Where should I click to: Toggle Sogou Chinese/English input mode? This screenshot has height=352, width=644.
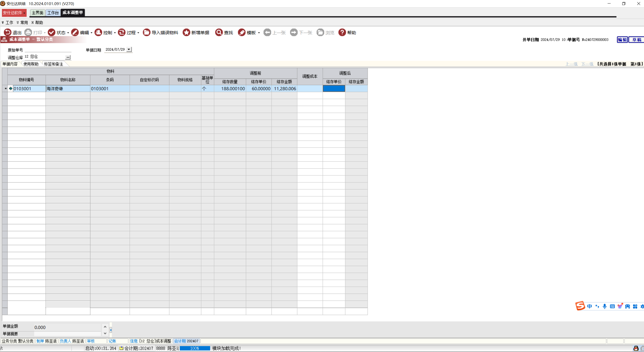[x=589, y=306]
